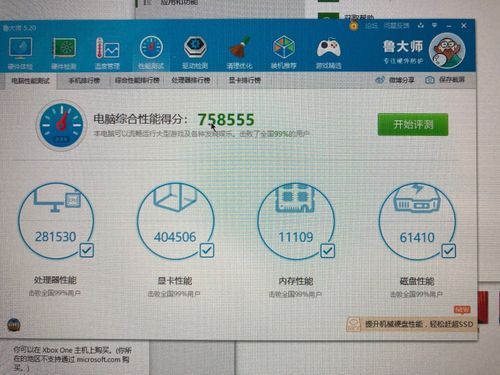Open the cleanup optimization broom icon
Screen dimensions: 500x375
click(x=239, y=47)
